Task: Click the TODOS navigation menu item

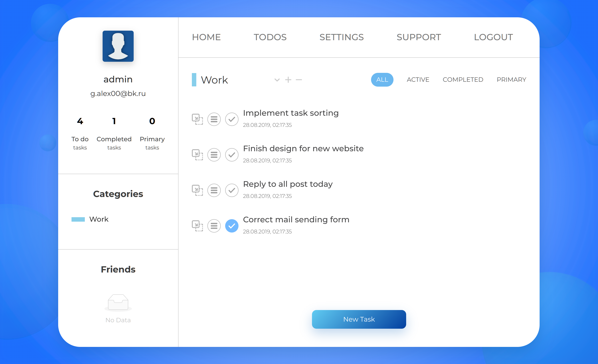Action: click(270, 37)
